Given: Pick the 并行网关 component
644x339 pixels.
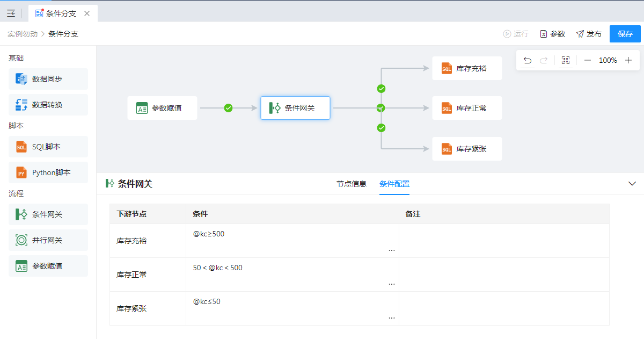Looking at the screenshot, I should 48,240.
